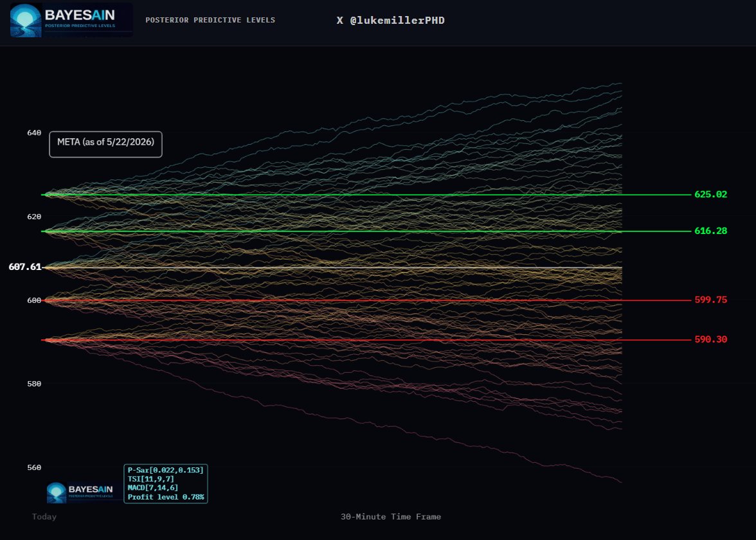Select the META (as of 5/22/2026) label box
The width and height of the screenshot is (756, 540).
coord(105,144)
